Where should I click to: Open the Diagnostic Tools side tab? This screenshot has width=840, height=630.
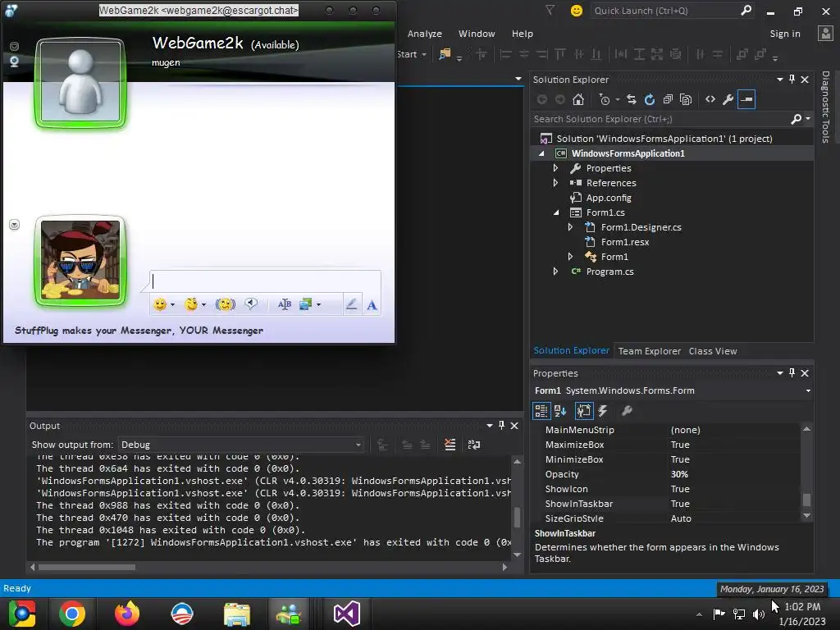tap(826, 107)
